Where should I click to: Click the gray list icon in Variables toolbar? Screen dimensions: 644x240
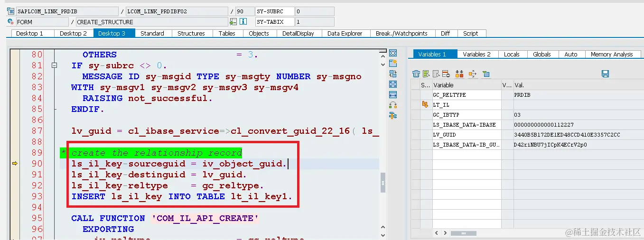436,74
